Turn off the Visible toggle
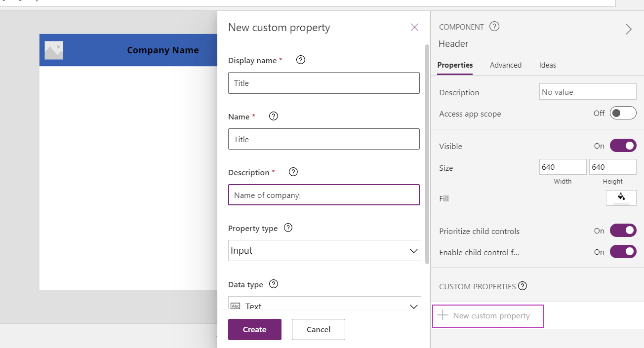The width and height of the screenshot is (644, 348). point(623,145)
